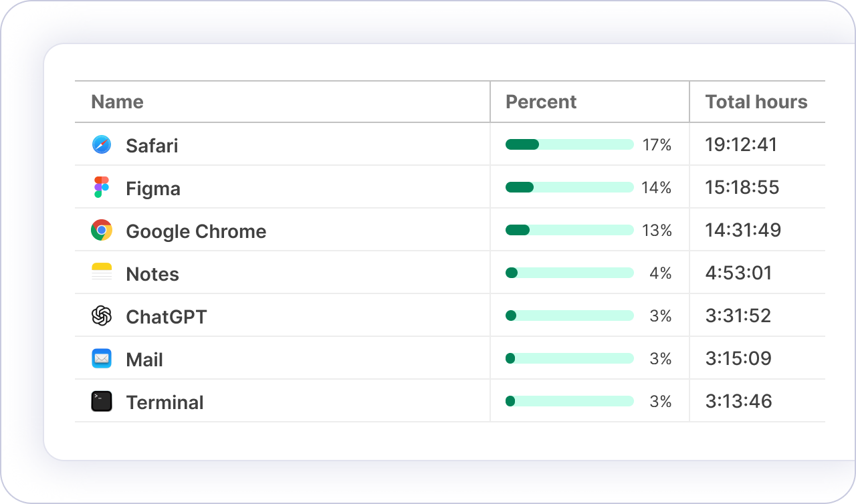Screen dimensions: 856x504
Task: Click Terminal total hours 3:13:46
Action: (738, 402)
